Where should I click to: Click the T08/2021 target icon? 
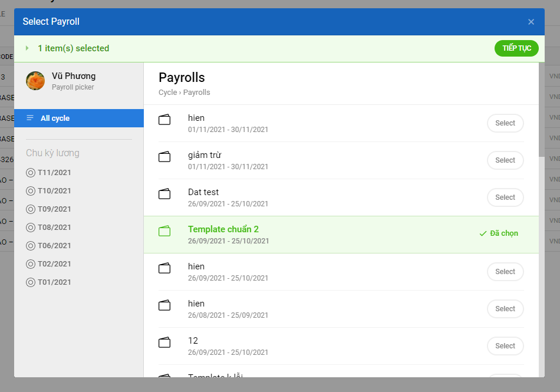pos(31,228)
